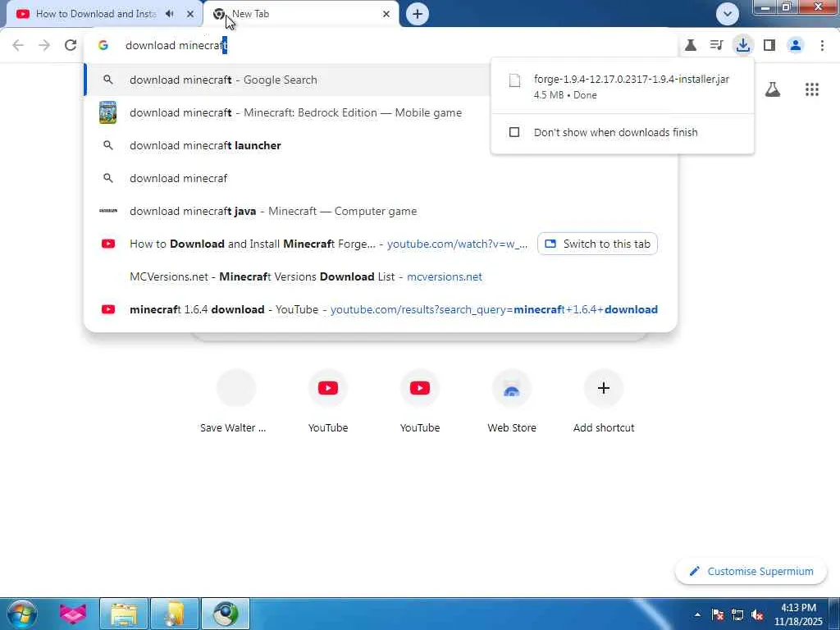Select minecraft 1.6.4 download YouTube suggestion

click(381, 309)
